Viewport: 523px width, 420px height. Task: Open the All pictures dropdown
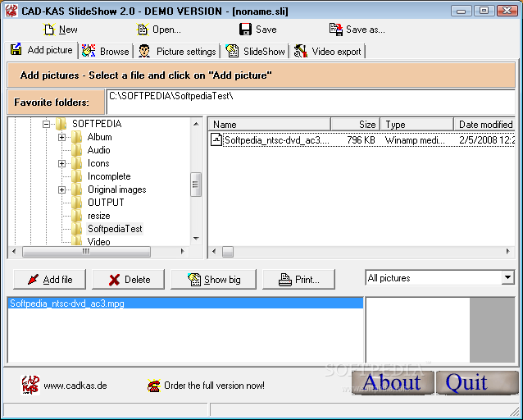[x=507, y=277]
